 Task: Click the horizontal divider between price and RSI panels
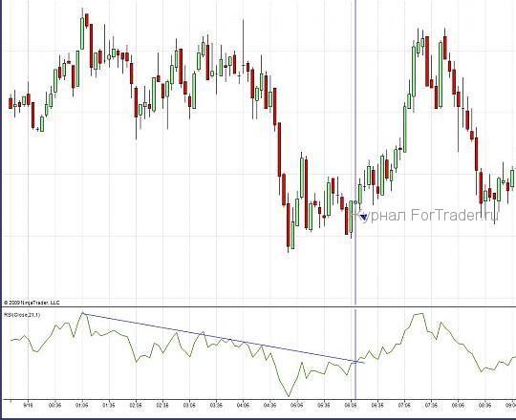point(258,307)
